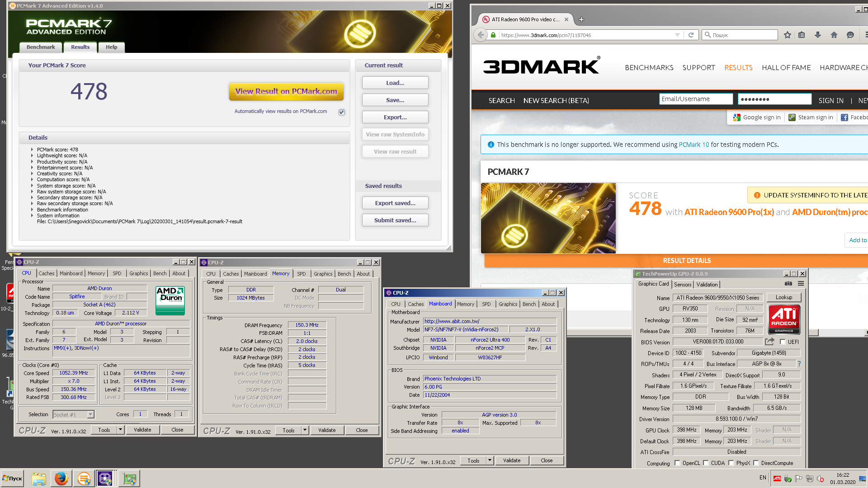This screenshot has height=488, width=868.
Task: Open Tools dropdown arrow in CPU-Z CPU window
Action: click(121, 430)
